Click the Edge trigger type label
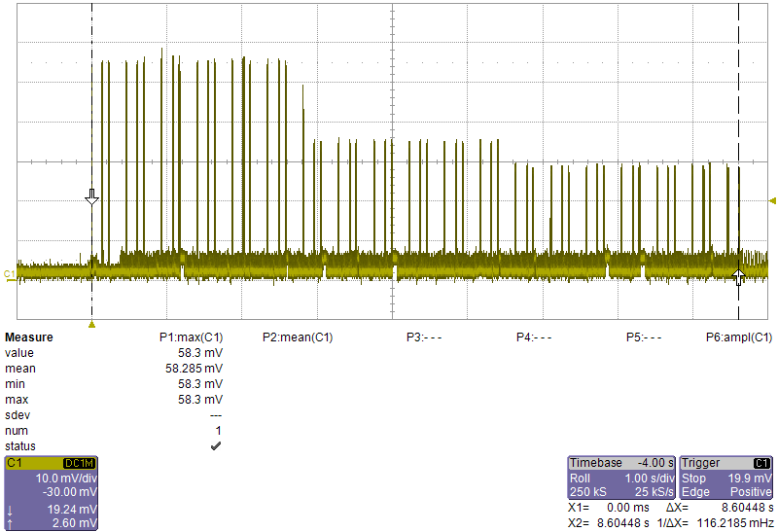The image size is (778, 532). (695, 492)
